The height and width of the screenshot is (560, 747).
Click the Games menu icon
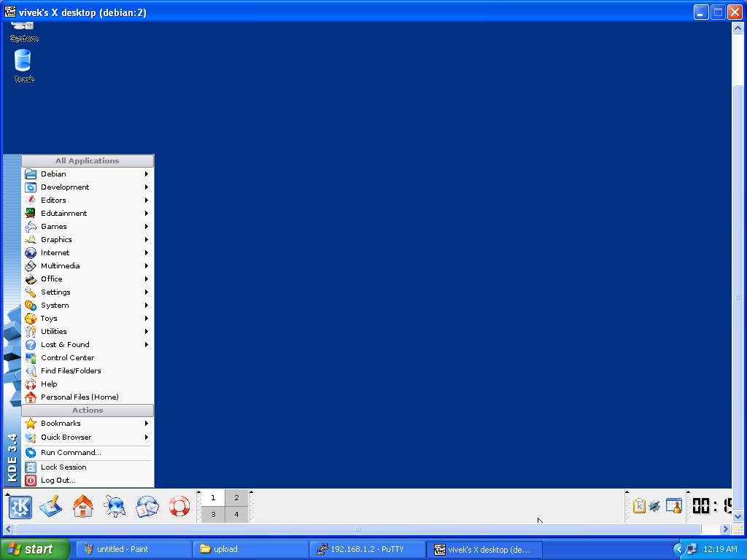coord(31,227)
